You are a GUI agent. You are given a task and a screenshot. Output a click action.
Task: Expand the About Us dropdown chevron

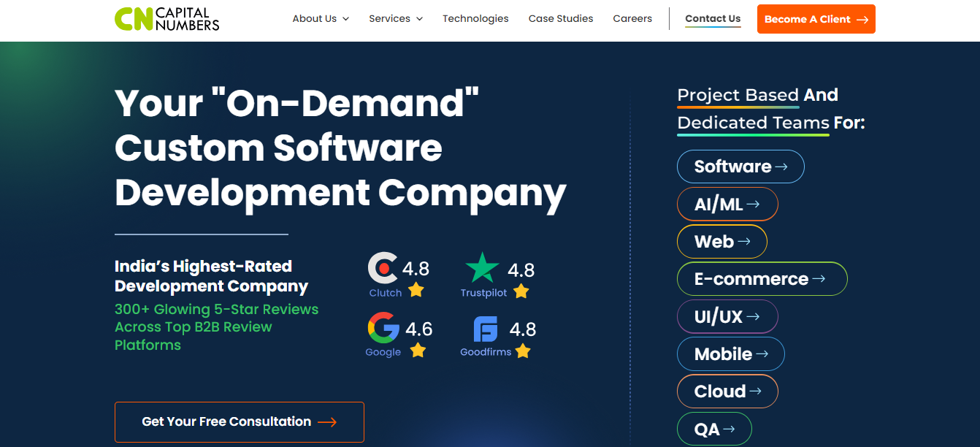click(345, 19)
